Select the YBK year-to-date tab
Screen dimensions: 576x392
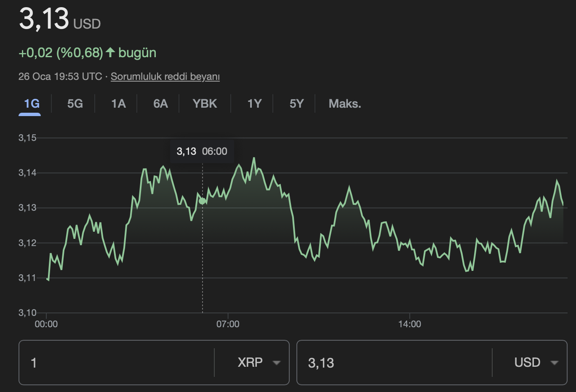click(x=205, y=103)
